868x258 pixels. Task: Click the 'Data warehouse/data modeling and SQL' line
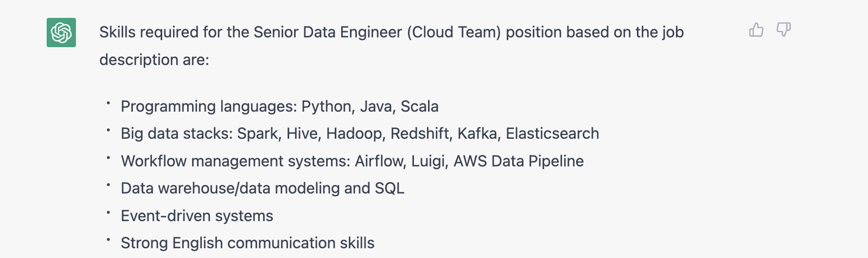(x=263, y=188)
